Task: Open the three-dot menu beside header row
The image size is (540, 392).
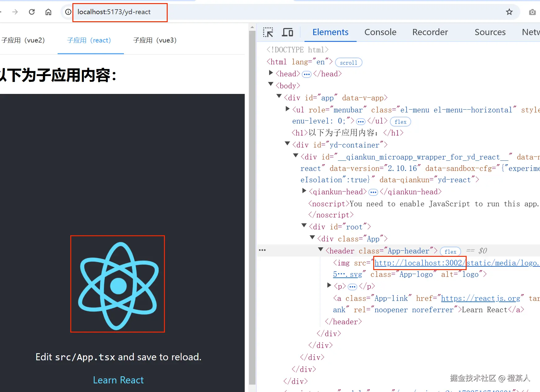Action: [x=262, y=250]
